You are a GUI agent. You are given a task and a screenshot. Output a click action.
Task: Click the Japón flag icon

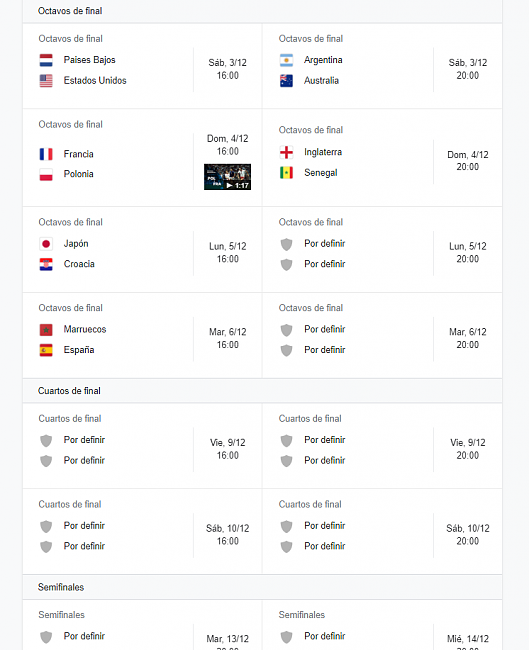[46, 244]
